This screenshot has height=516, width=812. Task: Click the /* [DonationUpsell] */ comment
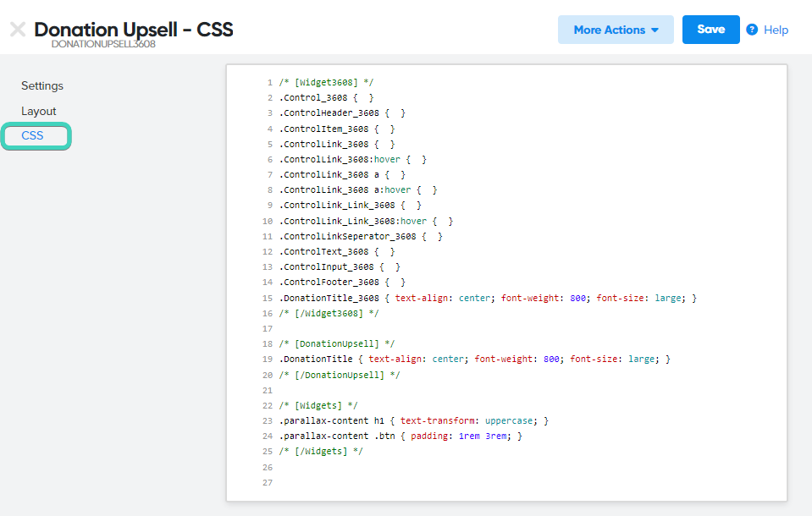pyautogui.click(x=337, y=343)
